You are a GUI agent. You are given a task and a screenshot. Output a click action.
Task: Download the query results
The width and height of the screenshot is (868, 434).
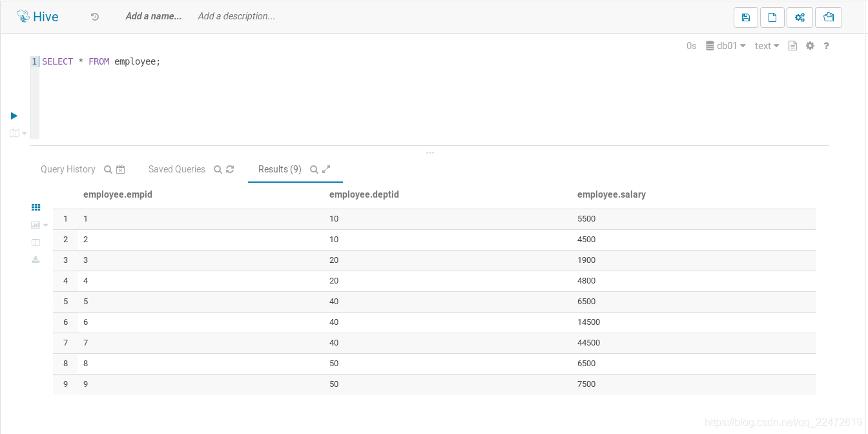36,260
